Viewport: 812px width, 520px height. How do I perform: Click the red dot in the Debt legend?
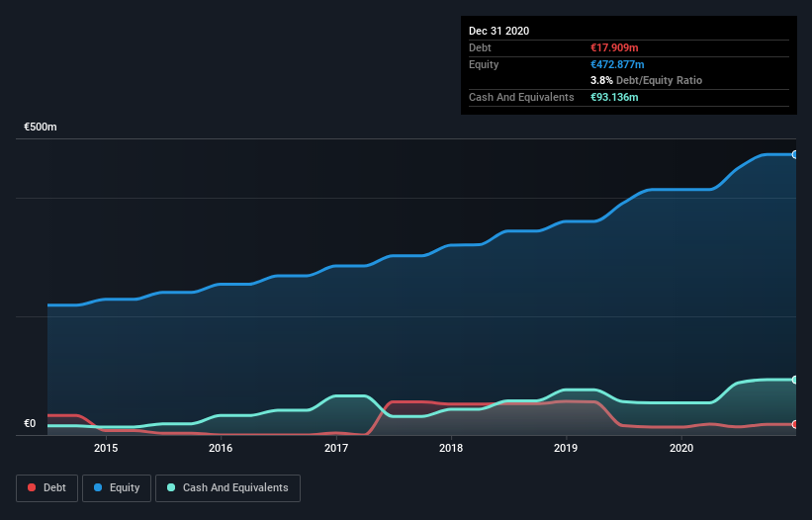[33, 487]
